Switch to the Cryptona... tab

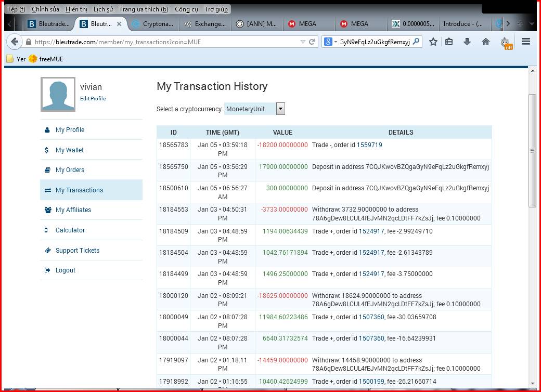pos(152,24)
